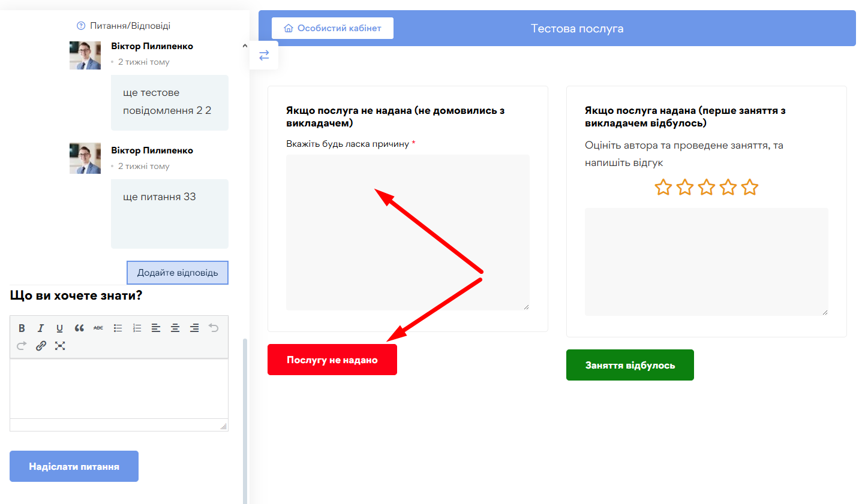862x504 pixels.
Task: Apply strikethrough formatting in the editor
Action: [98, 328]
